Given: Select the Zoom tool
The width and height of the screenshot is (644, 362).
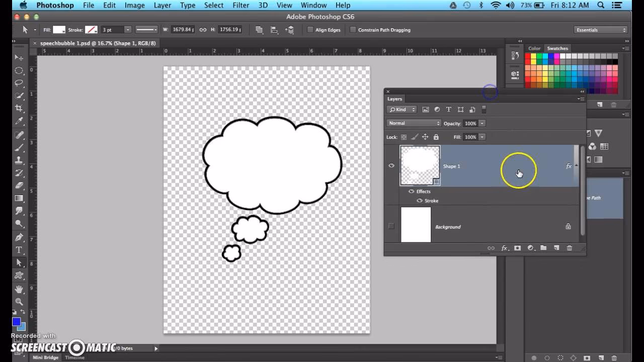Looking at the screenshot, I should coord(20,302).
